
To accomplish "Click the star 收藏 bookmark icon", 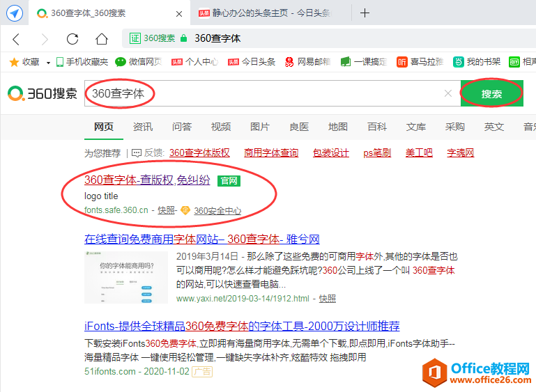I will tap(13, 62).
